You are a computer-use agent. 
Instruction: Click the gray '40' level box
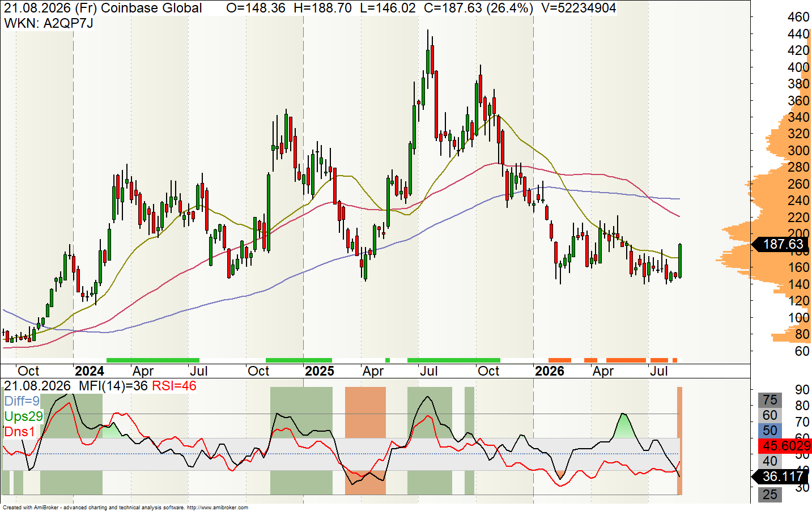click(770, 461)
